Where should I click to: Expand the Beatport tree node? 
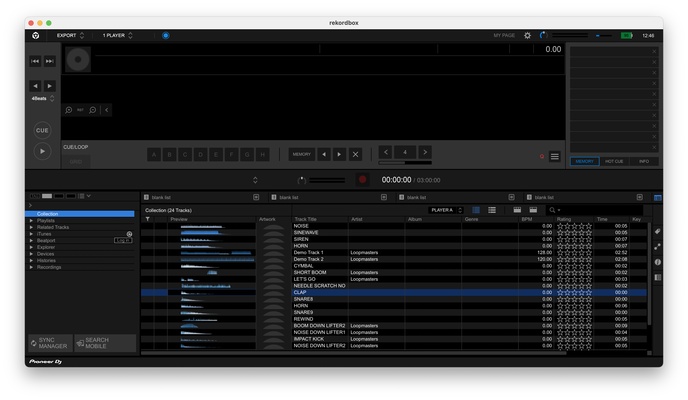click(31, 240)
